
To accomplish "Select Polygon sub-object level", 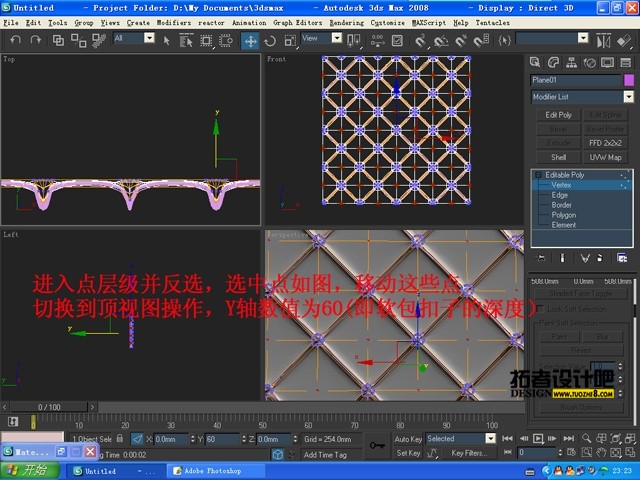I will [x=564, y=215].
